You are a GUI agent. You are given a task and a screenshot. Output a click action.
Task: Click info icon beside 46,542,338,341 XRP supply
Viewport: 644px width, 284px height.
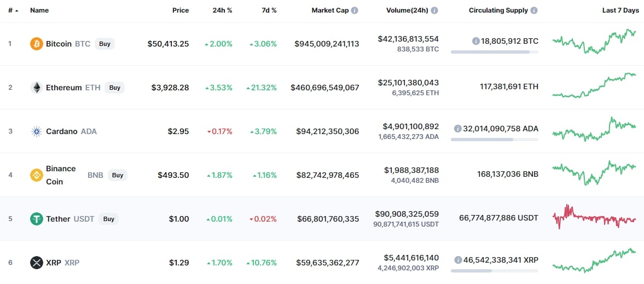(458, 260)
